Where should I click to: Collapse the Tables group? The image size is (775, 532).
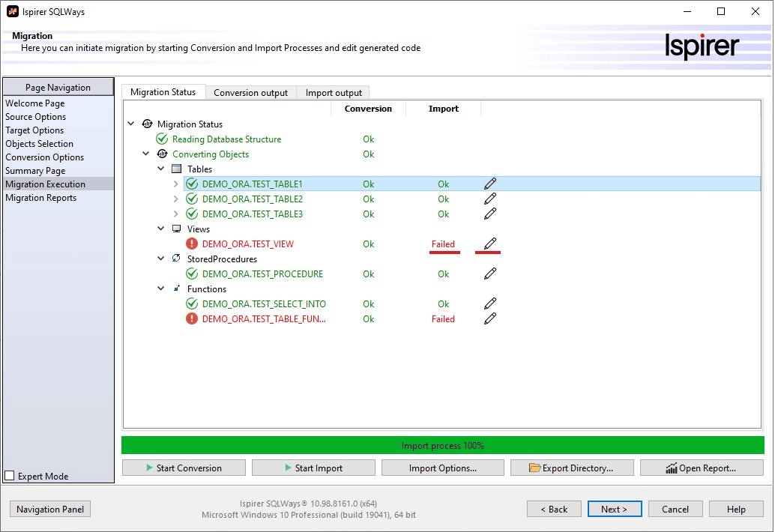pyautogui.click(x=161, y=169)
